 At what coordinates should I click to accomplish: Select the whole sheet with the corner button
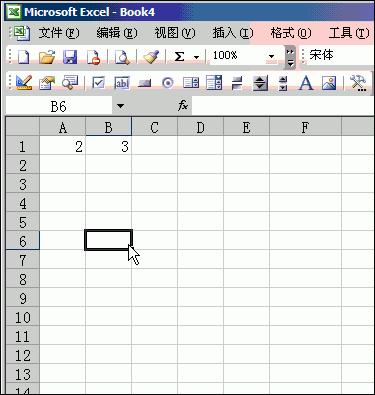click(23, 127)
